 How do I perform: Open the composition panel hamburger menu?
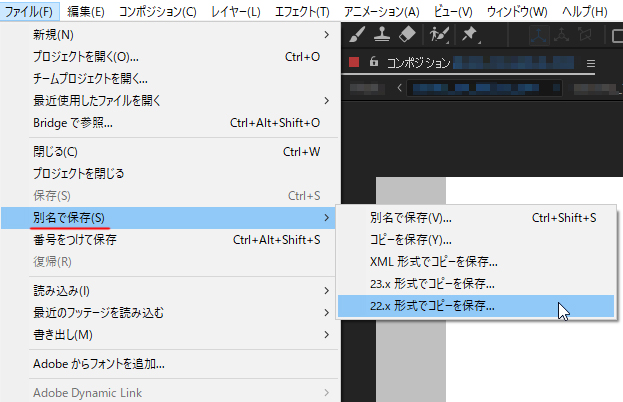590,62
